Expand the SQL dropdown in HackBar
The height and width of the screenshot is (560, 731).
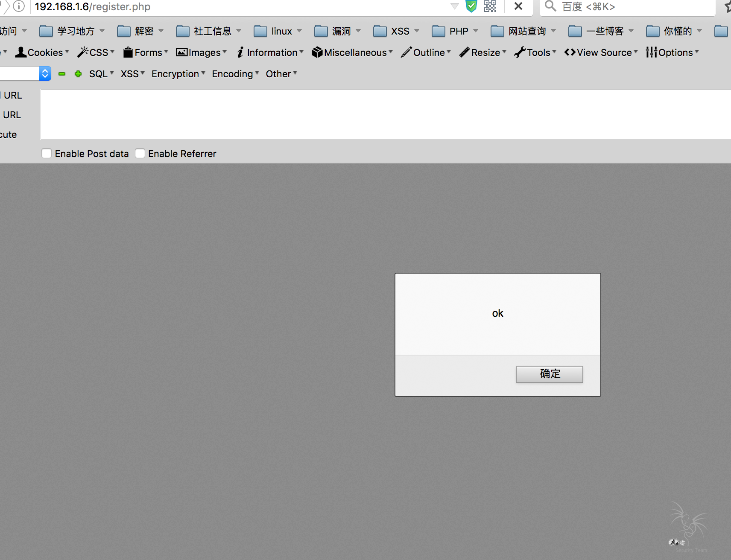101,74
